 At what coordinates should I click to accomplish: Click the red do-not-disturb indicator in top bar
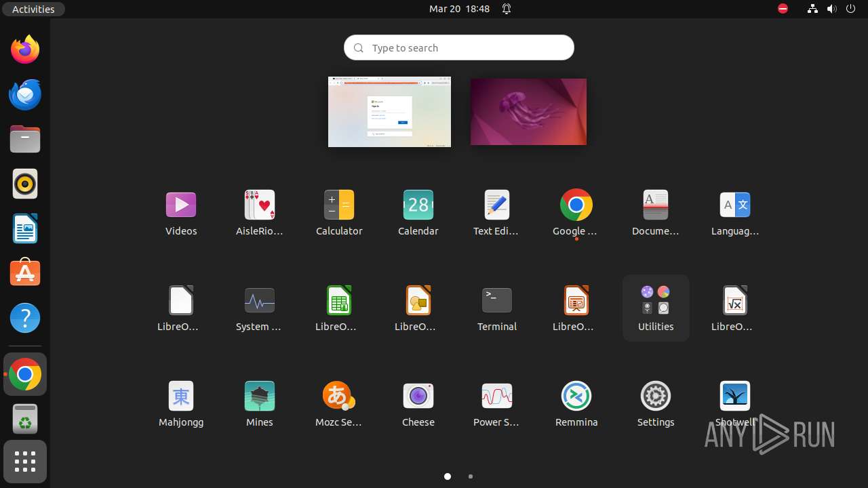783,9
